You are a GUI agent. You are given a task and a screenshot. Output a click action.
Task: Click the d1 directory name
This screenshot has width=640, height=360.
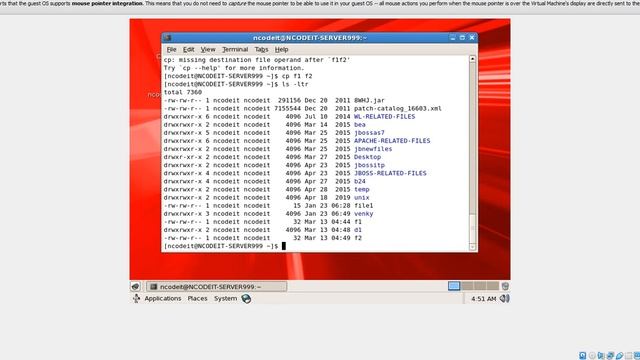point(358,230)
